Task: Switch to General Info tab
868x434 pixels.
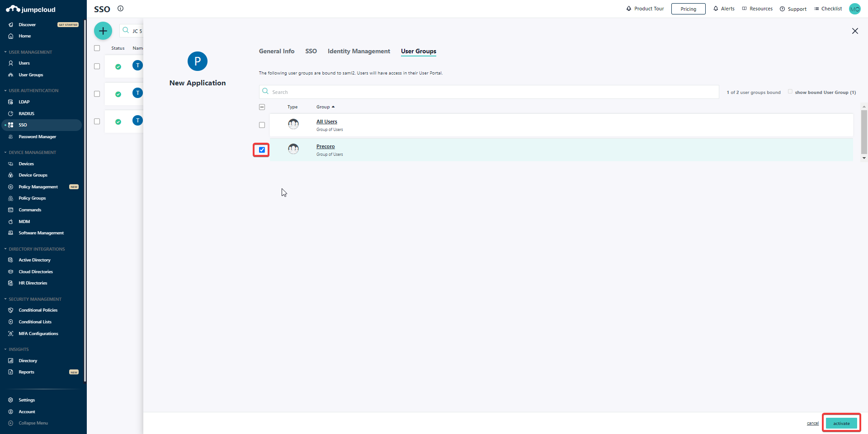Action: click(x=277, y=51)
